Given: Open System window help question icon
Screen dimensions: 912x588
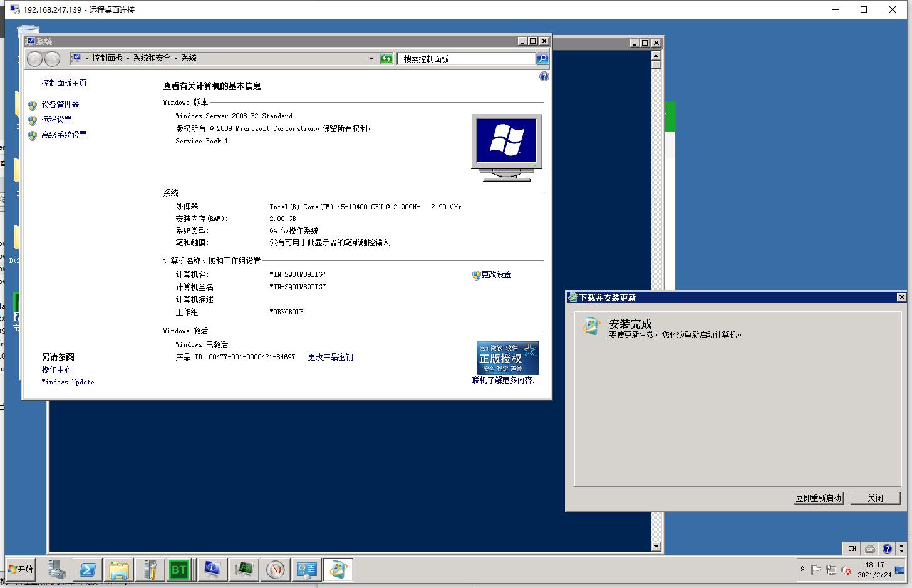Looking at the screenshot, I should (x=544, y=76).
